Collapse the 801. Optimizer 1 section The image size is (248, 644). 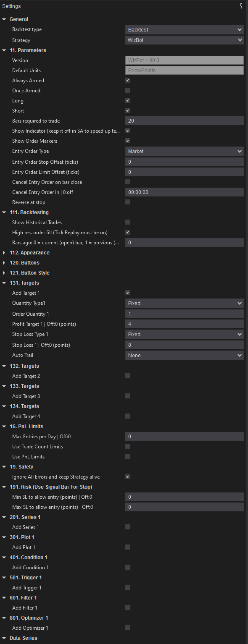[4, 618]
